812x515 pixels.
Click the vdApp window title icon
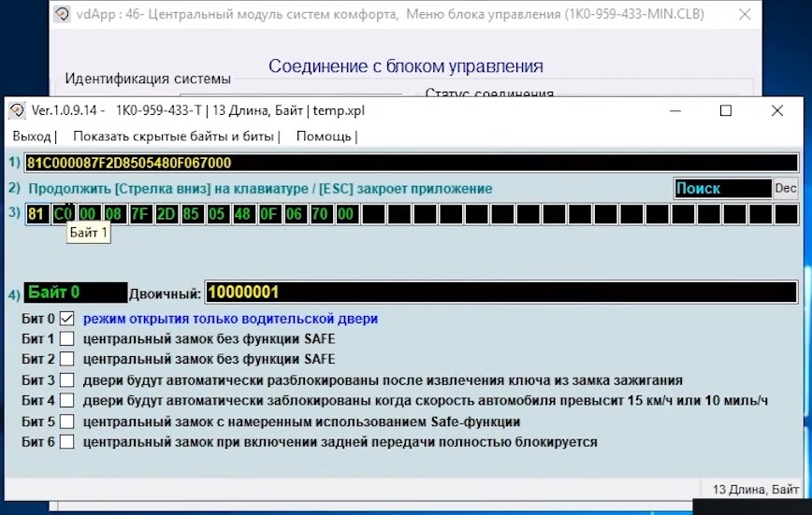pos(62,14)
